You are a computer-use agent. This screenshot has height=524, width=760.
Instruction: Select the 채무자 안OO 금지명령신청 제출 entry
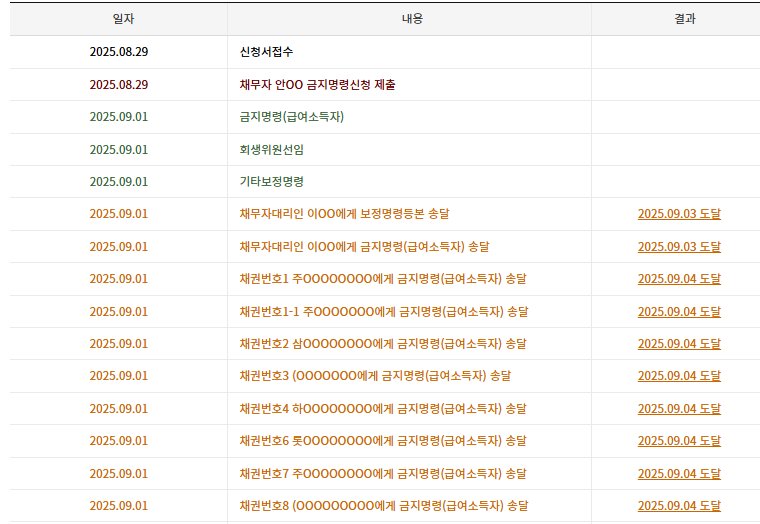[x=317, y=85]
